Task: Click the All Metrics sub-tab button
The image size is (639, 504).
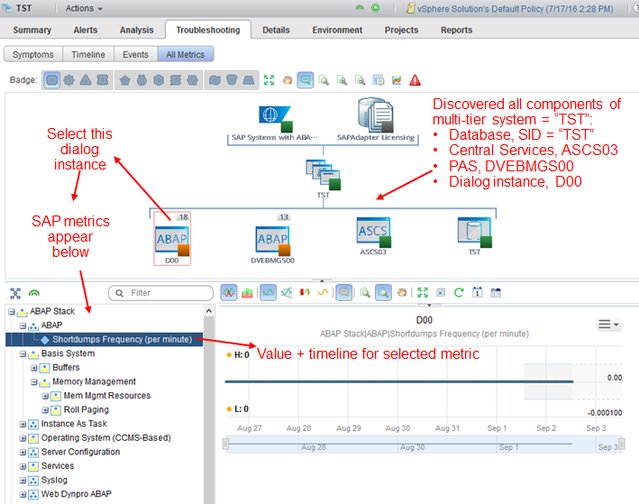Action: tap(185, 55)
